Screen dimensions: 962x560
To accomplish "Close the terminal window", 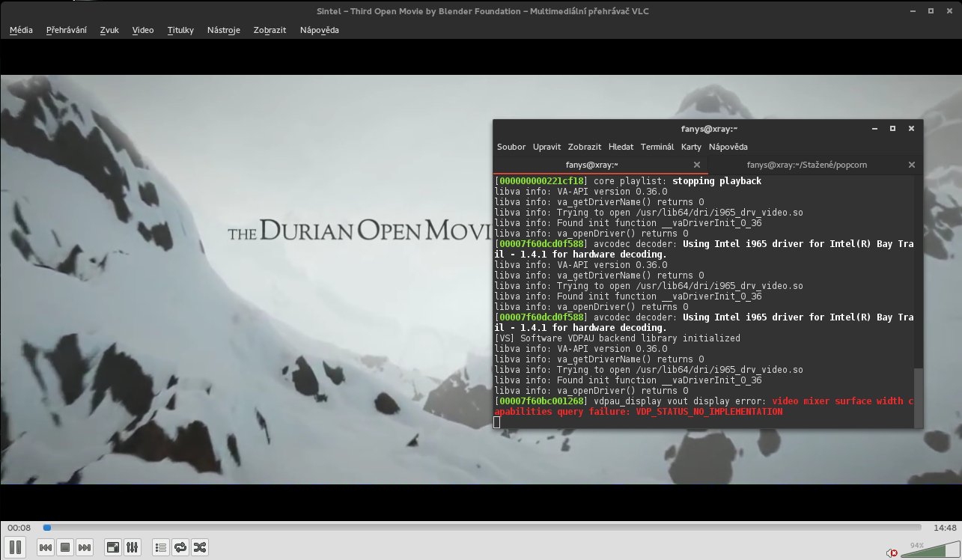I will pyautogui.click(x=911, y=129).
